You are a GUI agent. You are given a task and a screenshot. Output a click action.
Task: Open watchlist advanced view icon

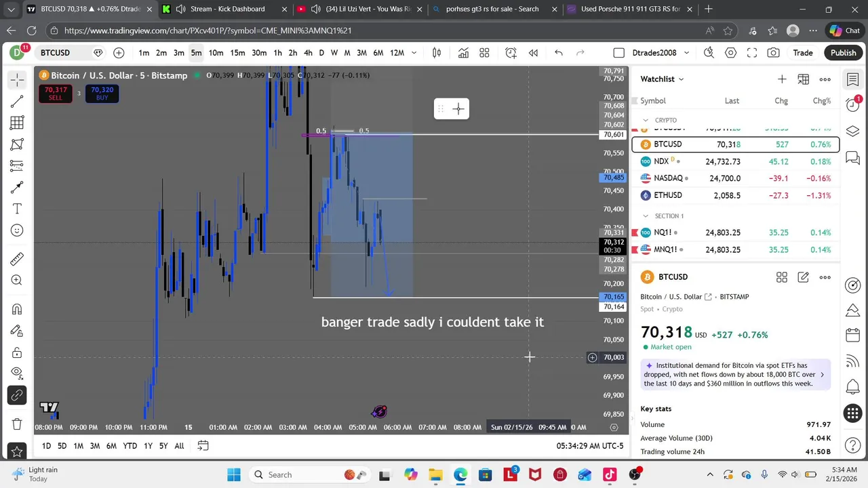(x=804, y=79)
